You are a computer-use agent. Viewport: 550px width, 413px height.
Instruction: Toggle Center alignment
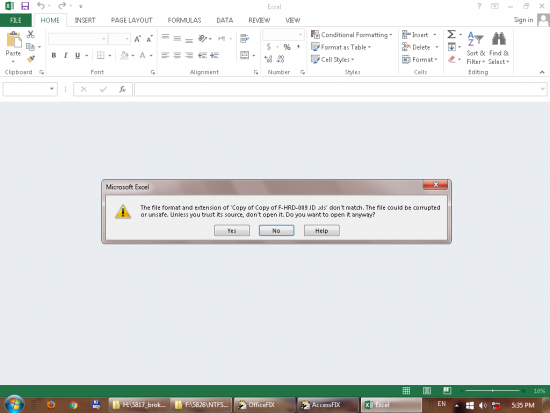click(x=177, y=55)
